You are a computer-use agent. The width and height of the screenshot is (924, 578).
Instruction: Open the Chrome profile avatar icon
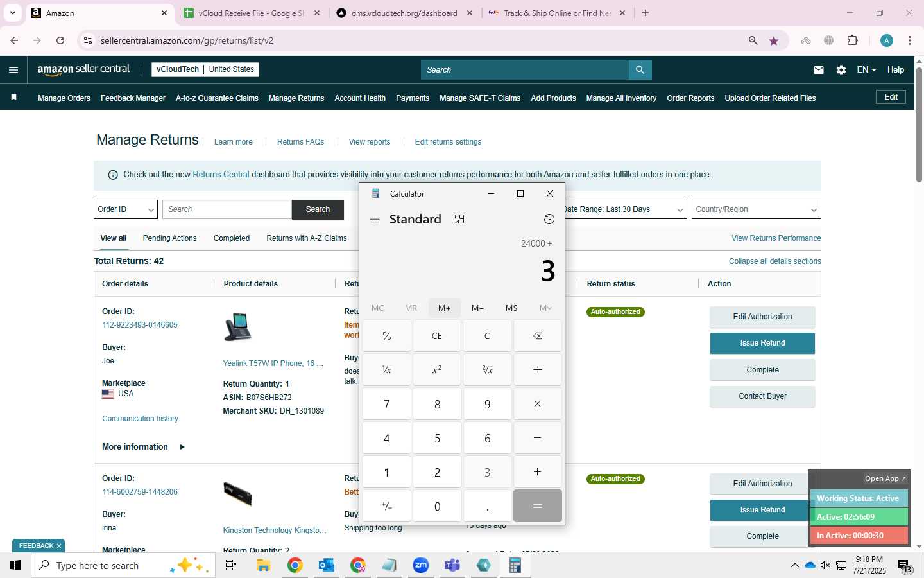[887, 40]
